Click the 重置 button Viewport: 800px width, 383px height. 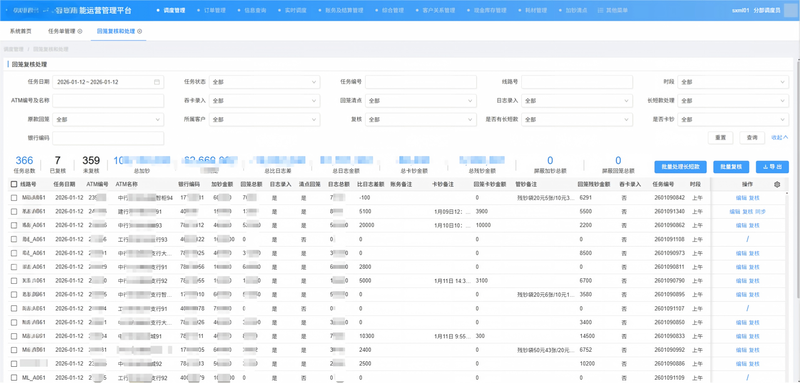pos(720,138)
